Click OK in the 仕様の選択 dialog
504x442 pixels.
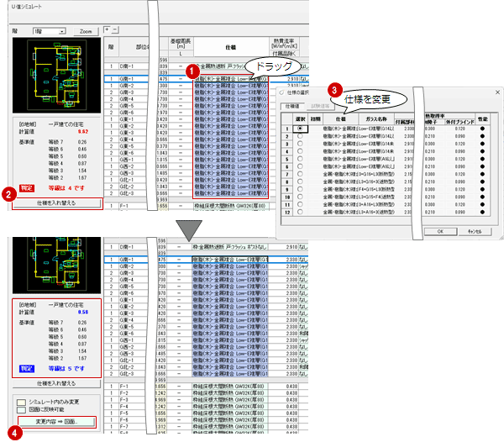pos(439,231)
